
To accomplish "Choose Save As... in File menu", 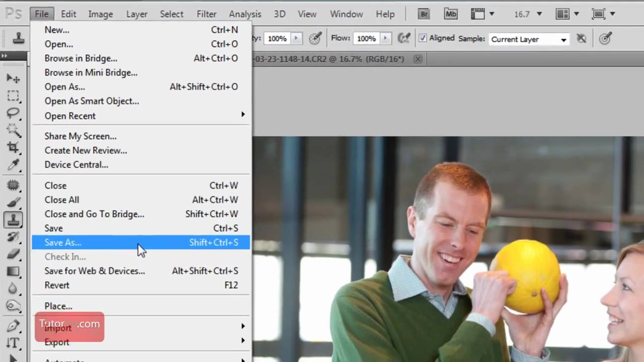I will point(140,242).
